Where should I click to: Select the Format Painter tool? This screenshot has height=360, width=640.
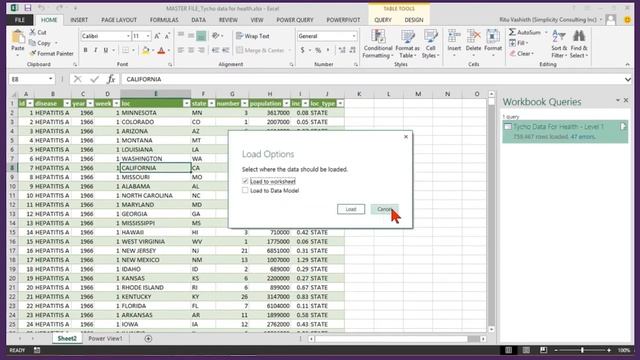51,53
